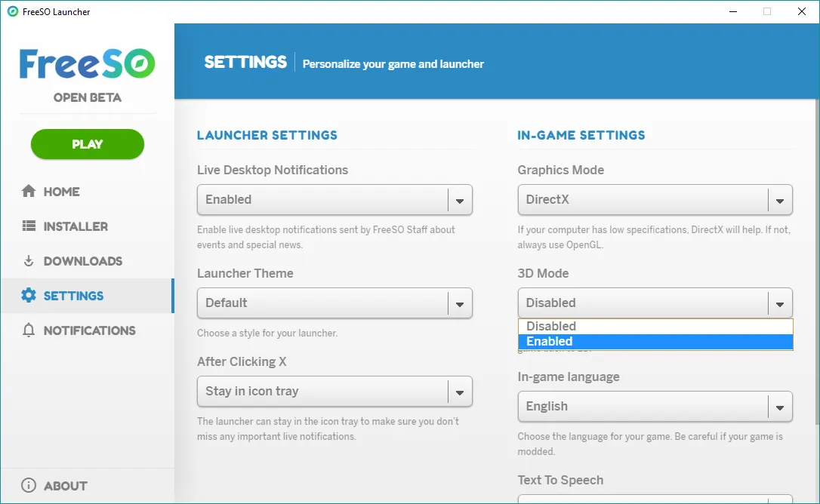820x504 pixels.
Task: Open In-game language dropdown
Action: [655, 406]
